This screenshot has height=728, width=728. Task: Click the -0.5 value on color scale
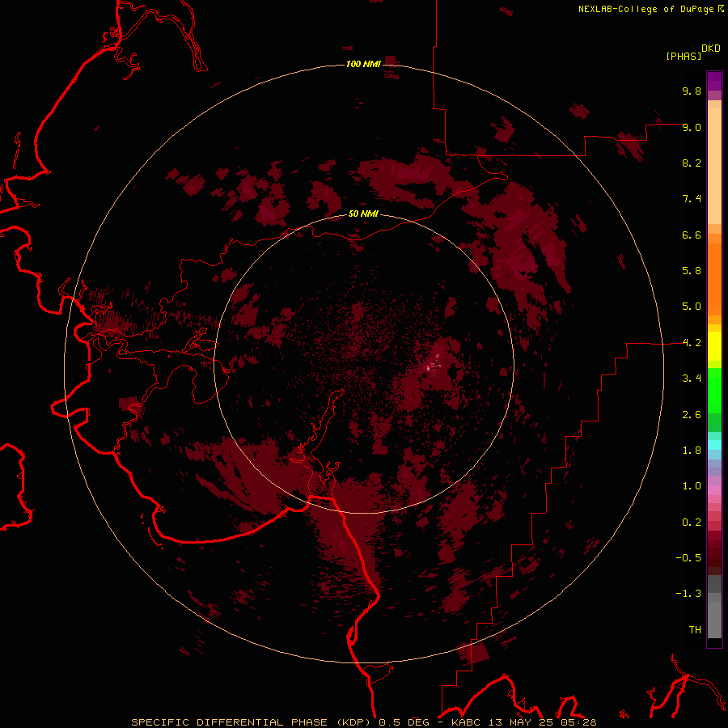click(x=688, y=558)
